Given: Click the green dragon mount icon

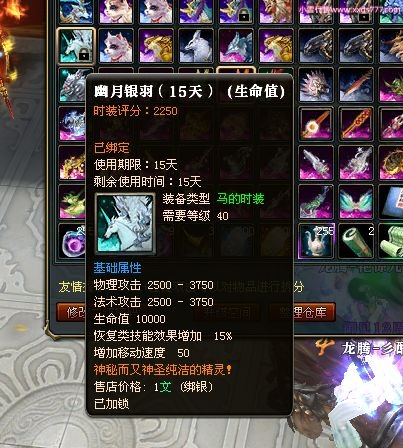Looking at the screenshot, I should 72,202.
